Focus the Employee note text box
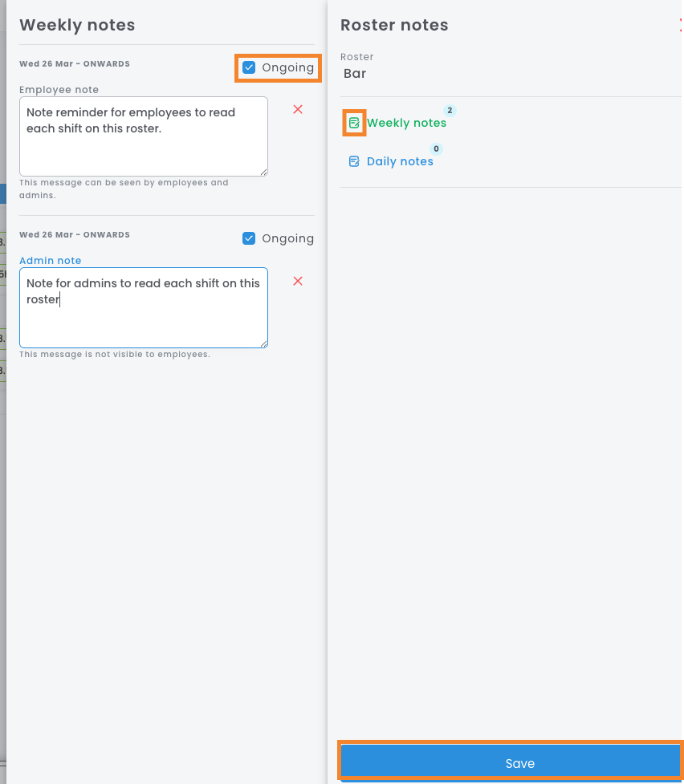The height and width of the screenshot is (784, 684). click(143, 136)
